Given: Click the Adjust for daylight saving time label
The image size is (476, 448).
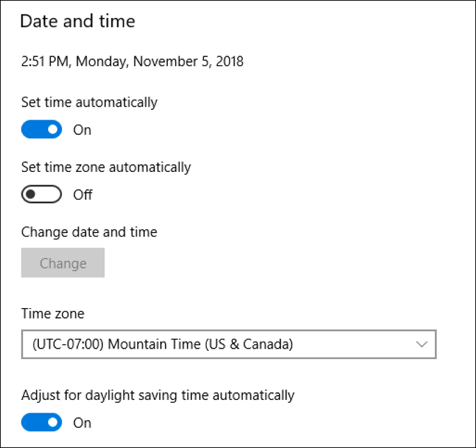Looking at the screenshot, I should tap(158, 395).
